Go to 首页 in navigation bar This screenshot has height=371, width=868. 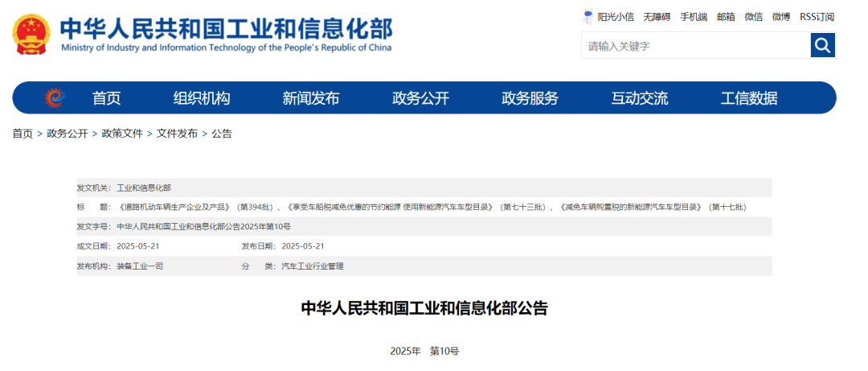pyautogui.click(x=106, y=98)
